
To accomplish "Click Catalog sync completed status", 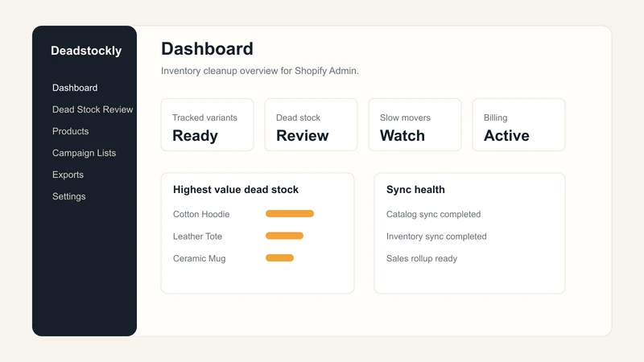I will click(433, 214).
